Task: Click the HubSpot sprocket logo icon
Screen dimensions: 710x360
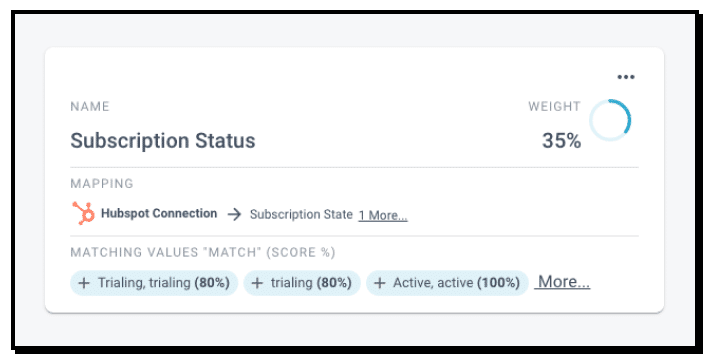Action: (84, 213)
